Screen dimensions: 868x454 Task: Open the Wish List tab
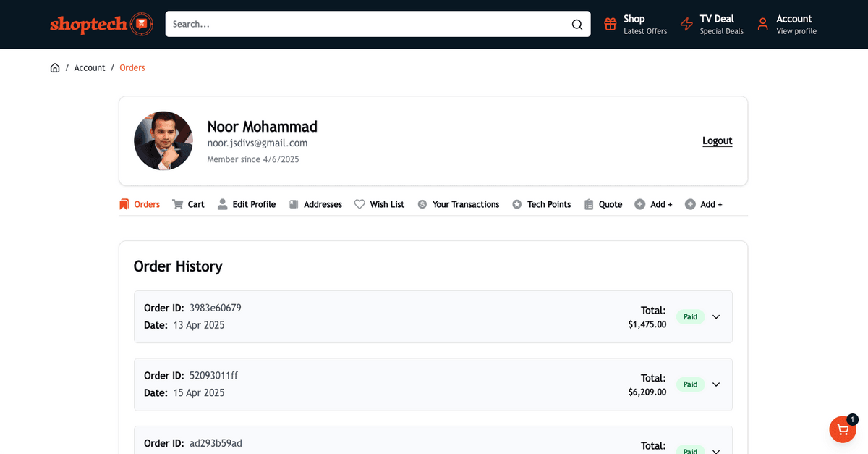pyautogui.click(x=379, y=204)
